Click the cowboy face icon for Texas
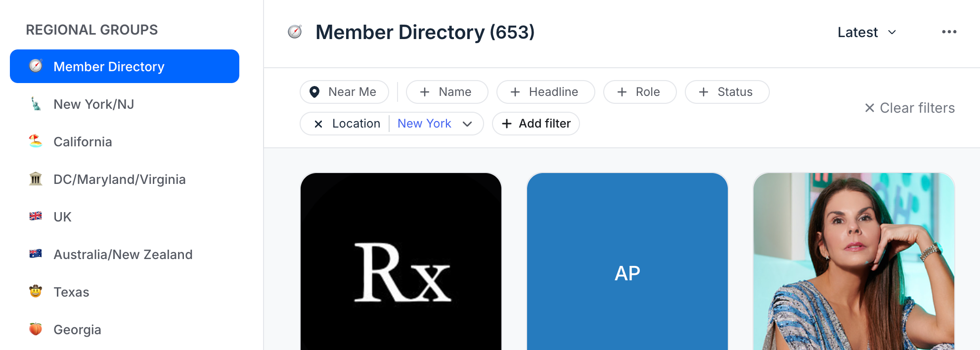The width and height of the screenshot is (980, 350). 36,292
